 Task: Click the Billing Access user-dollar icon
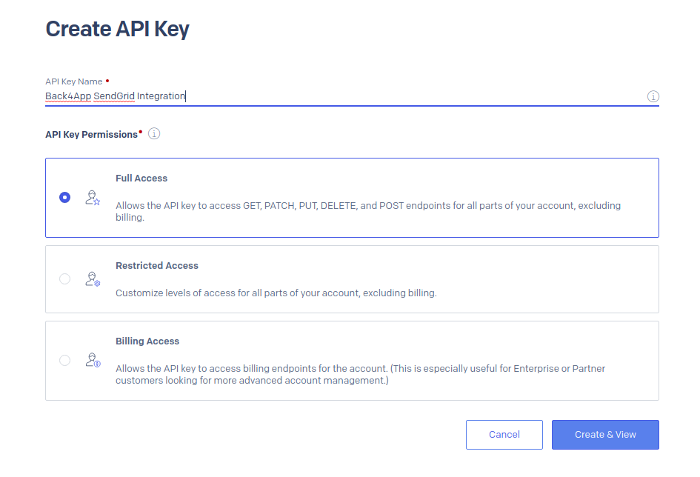pos(93,360)
